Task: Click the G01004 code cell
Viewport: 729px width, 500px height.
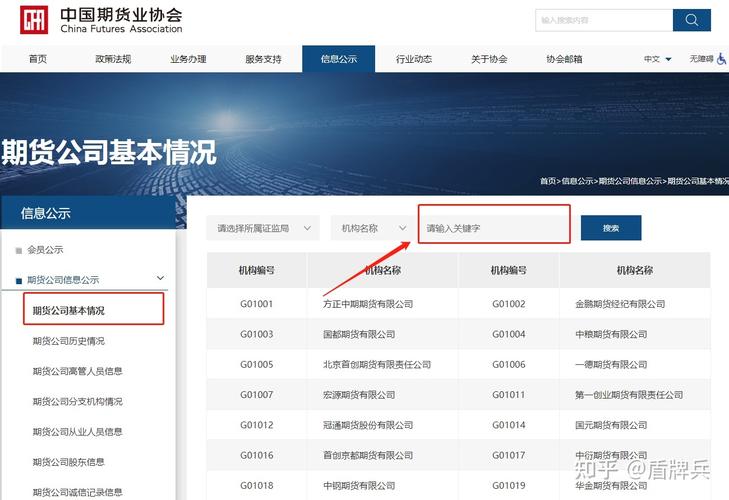Action: click(x=509, y=334)
